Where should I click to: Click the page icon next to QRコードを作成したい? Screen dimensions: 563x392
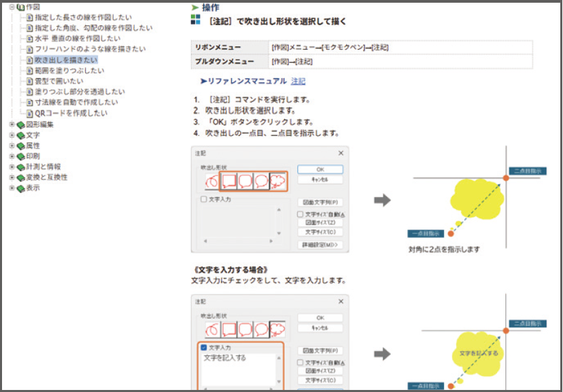pos(29,113)
